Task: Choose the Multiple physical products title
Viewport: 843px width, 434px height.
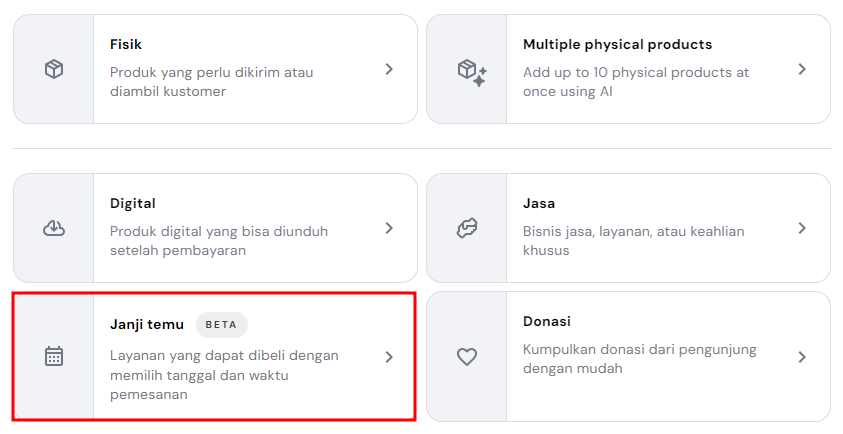Action: pyautogui.click(x=617, y=45)
